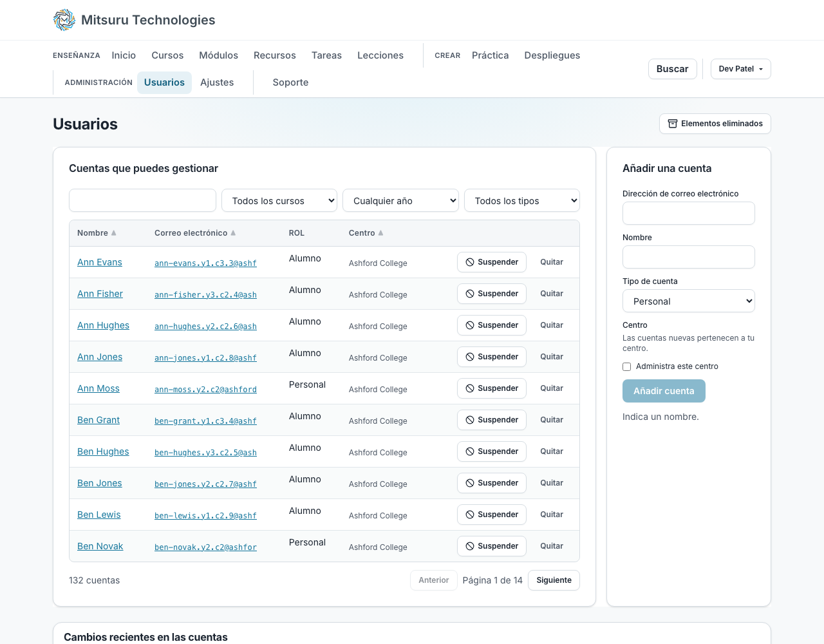Viewport: 824px width, 644px height.
Task: Click the email link ben-jones.y2.c2.7@ashf
Action: (205, 484)
